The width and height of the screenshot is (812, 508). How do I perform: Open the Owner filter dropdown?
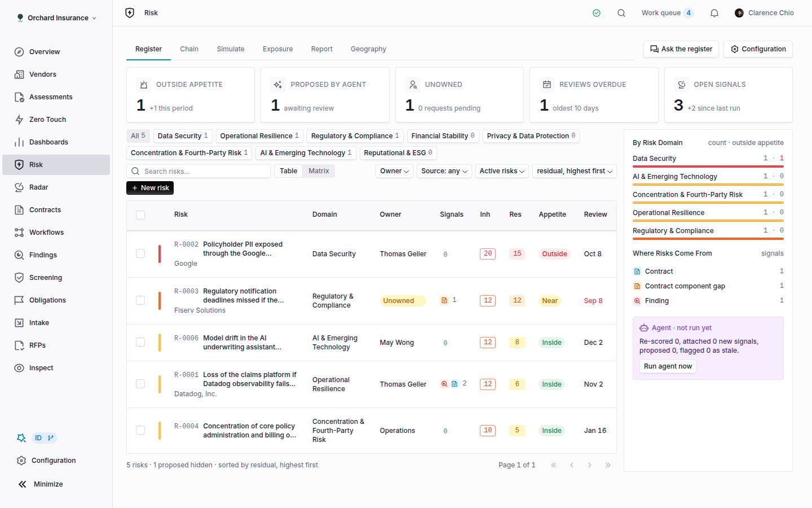click(x=394, y=171)
